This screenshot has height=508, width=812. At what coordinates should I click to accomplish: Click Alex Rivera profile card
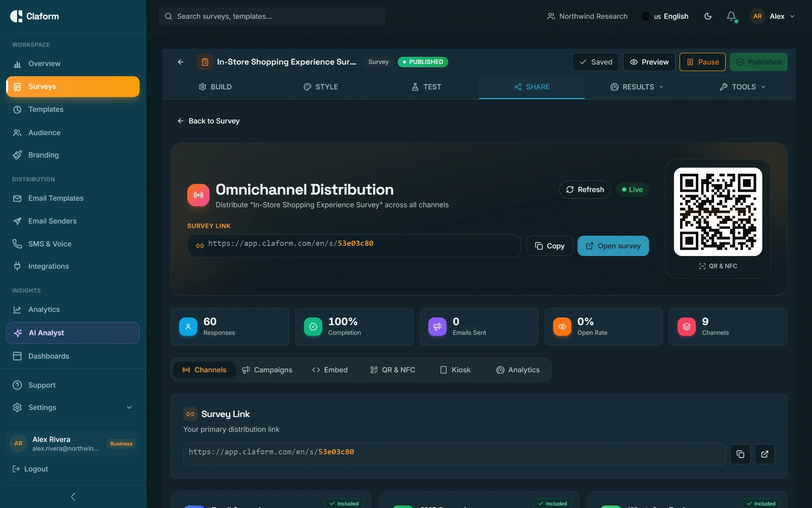tap(73, 443)
